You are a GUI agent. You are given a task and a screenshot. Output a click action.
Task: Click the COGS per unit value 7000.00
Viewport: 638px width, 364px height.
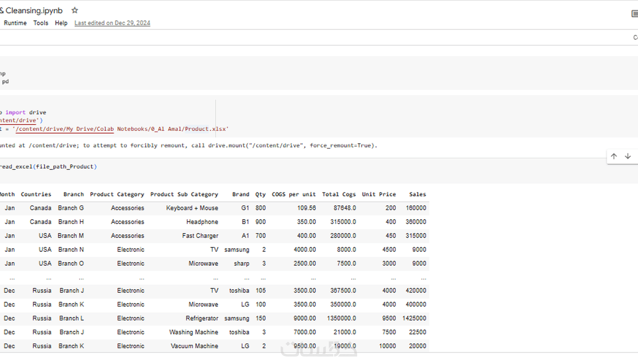pyautogui.click(x=305, y=332)
